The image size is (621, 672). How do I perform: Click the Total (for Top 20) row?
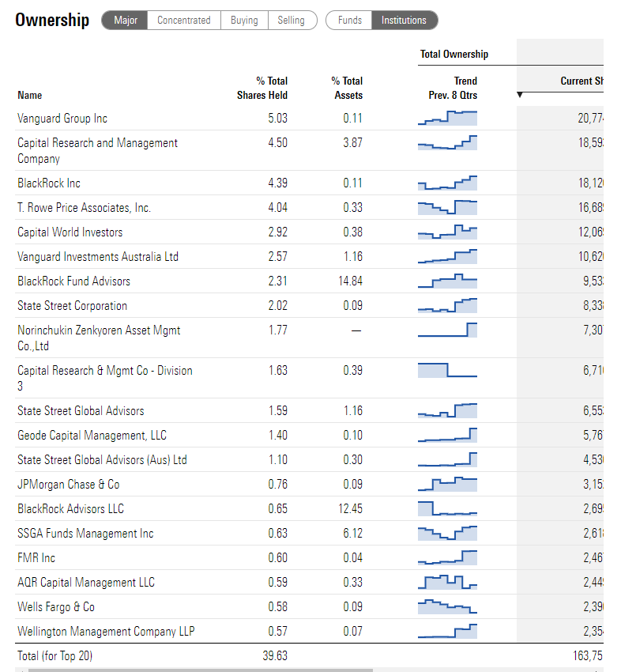(x=54, y=655)
